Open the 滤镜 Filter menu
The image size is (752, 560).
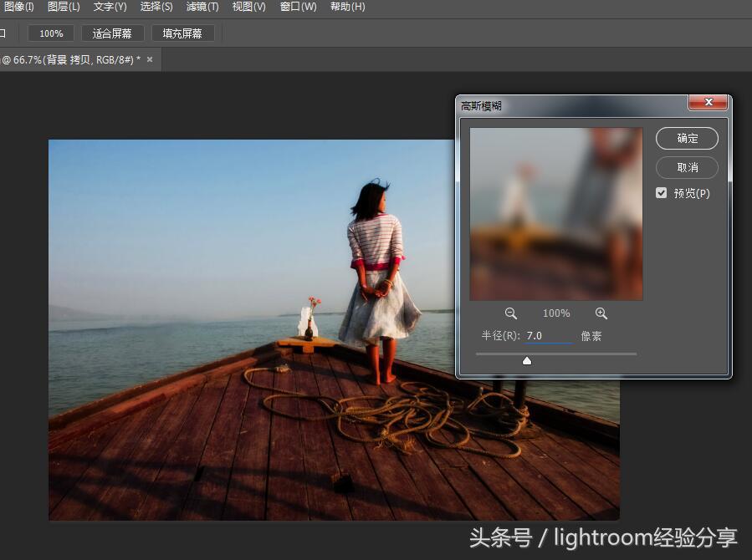202,8
